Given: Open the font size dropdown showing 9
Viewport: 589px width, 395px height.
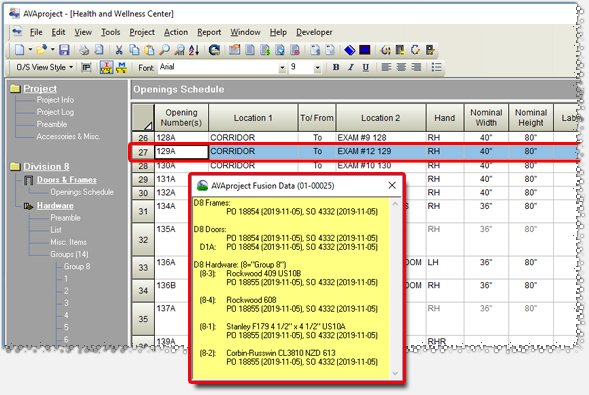Looking at the screenshot, I should [x=317, y=68].
